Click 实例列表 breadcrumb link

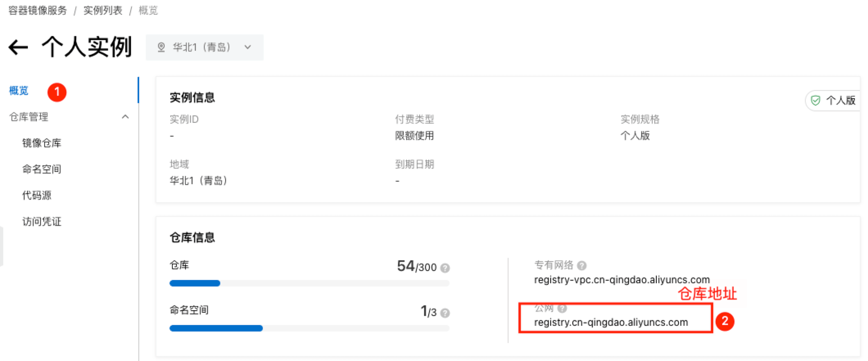tap(103, 10)
